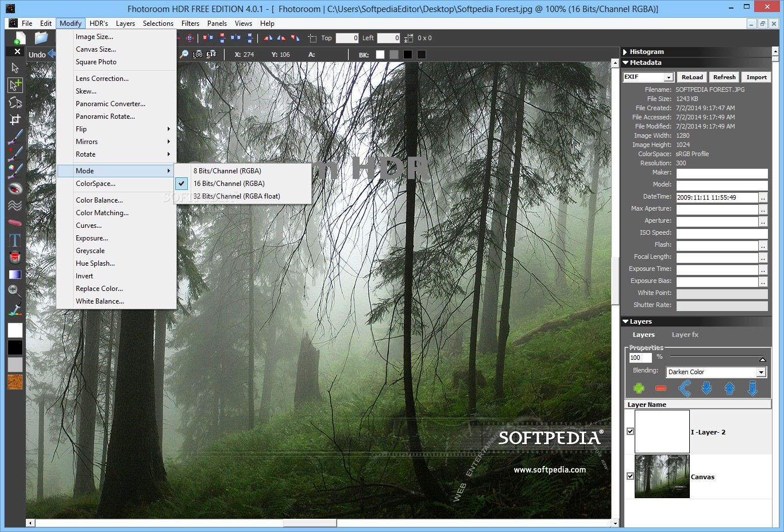The width and height of the screenshot is (784, 532).
Task: Select the Crop tool
Action: (x=16, y=120)
